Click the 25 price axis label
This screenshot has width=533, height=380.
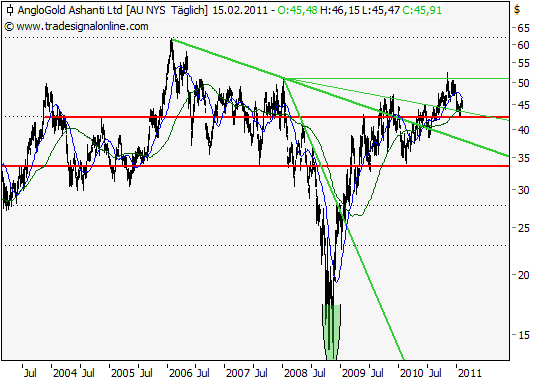click(x=523, y=228)
